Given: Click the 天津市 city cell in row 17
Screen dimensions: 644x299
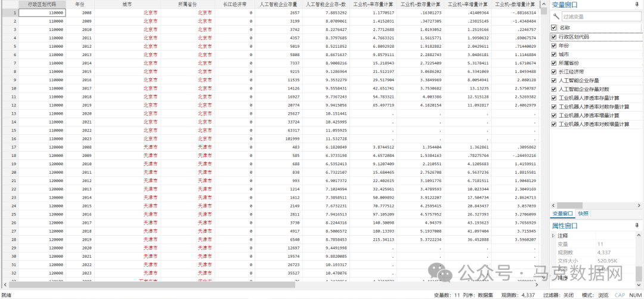Looking at the screenshot, I should point(128,147).
